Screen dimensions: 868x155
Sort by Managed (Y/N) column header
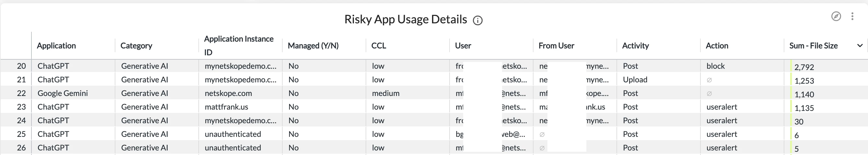(313, 45)
